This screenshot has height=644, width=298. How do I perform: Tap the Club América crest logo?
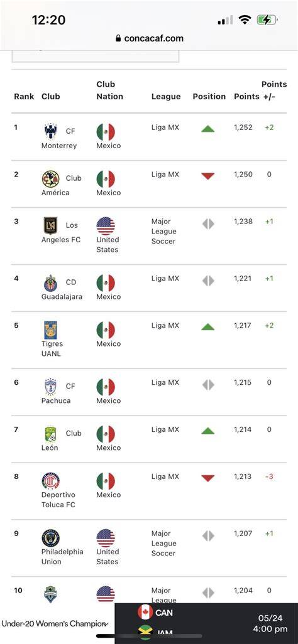tap(51, 179)
